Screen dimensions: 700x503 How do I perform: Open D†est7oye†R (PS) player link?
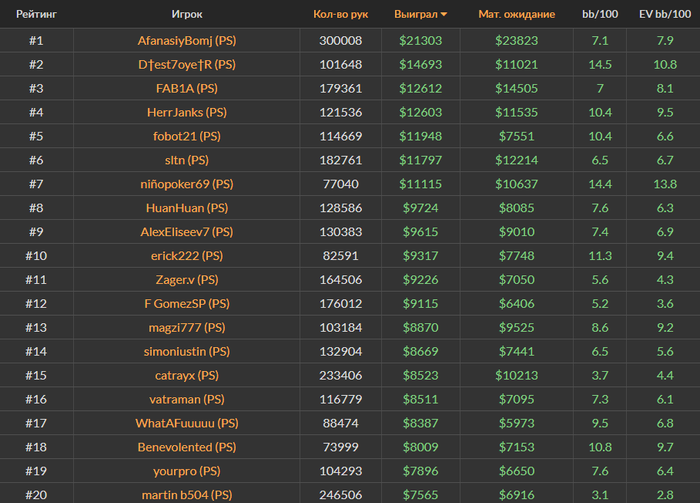pyautogui.click(x=187, y=65)
